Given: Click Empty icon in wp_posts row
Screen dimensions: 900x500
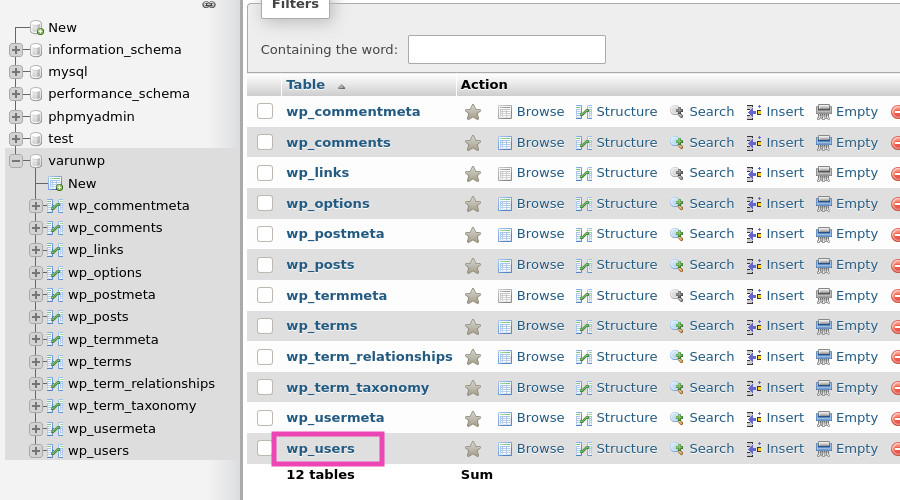Looking at the screenshot, I should point(824,265).
